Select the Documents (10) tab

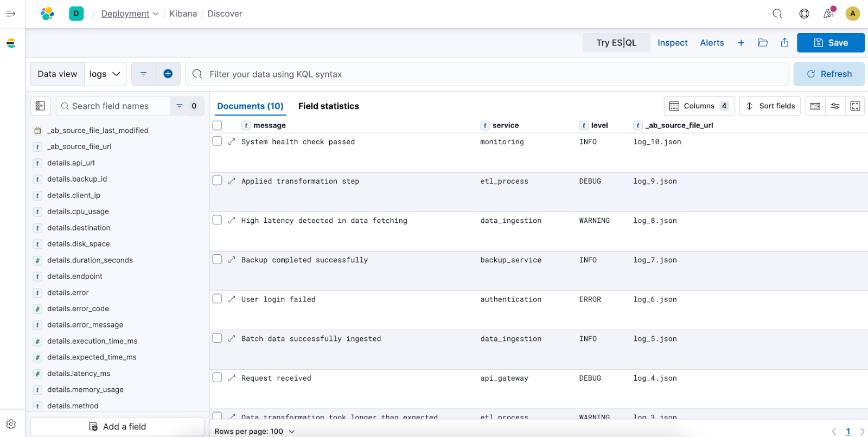250,106
